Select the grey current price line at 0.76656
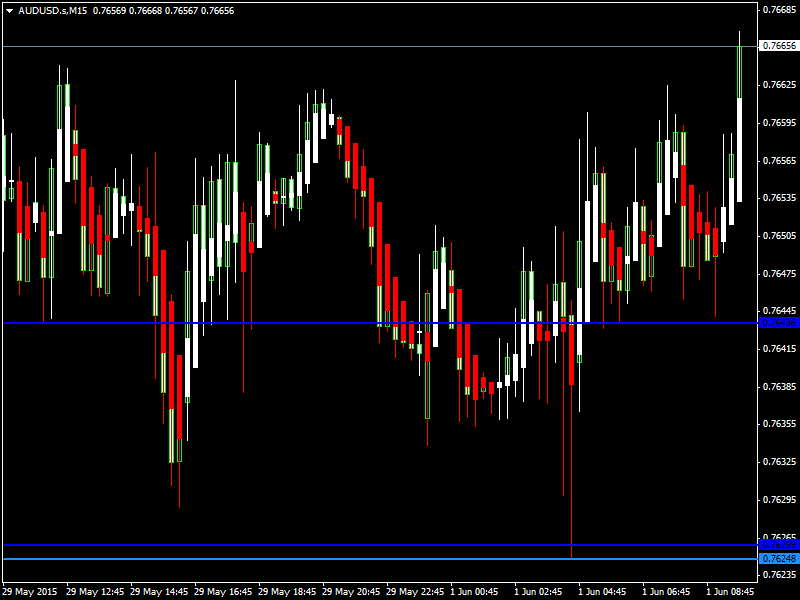The image size is (800, 600). point(300,46)
